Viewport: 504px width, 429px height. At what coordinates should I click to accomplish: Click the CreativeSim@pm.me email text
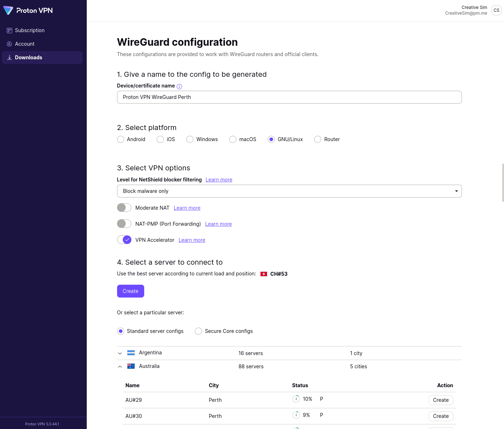pyautogui.click(x=466, y=13)
